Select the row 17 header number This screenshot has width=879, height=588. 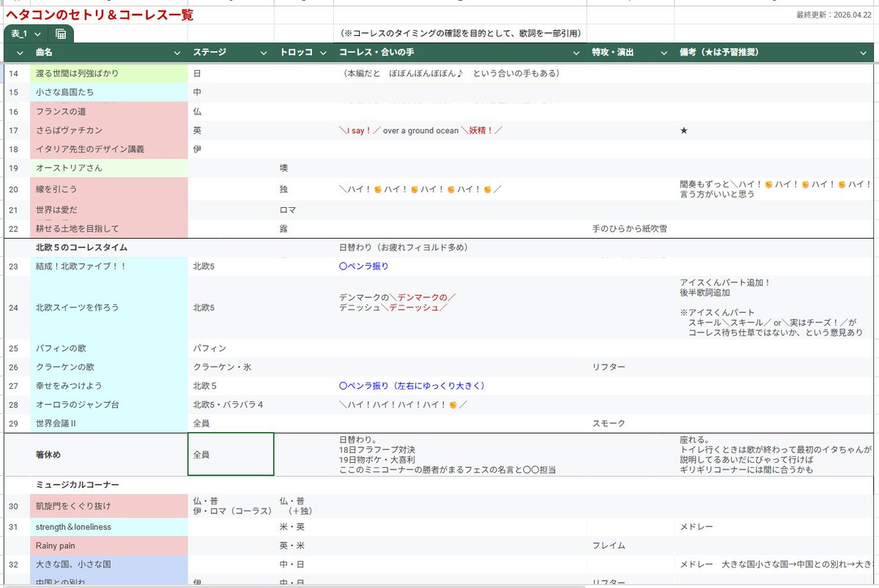click(x=15, y=130)
